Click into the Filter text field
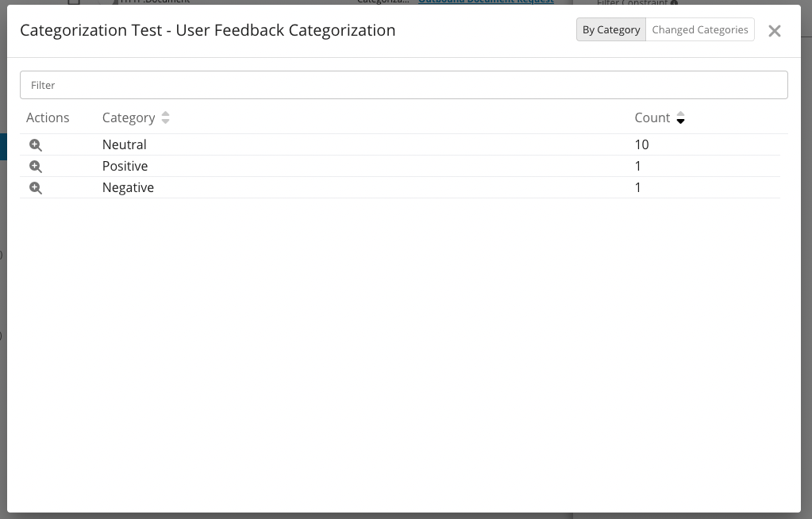812x519 pixels. [x=403, y=85]
